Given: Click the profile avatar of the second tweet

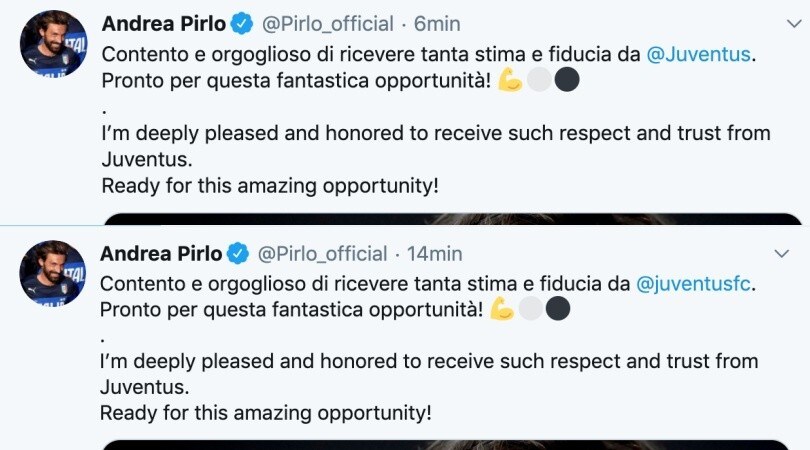Looking at the screenshot, I should click(x=53, y=273).
